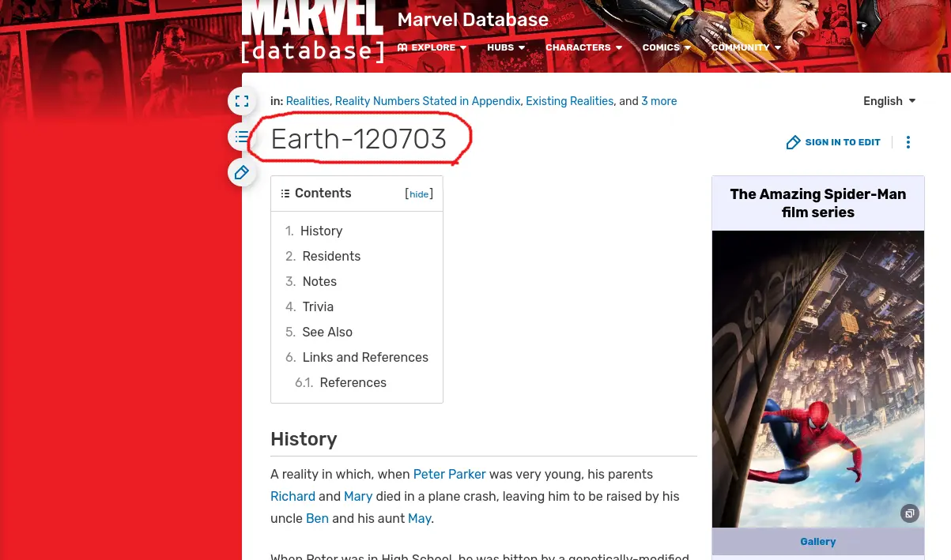This screenshot has width=951, height=560.
Task: Click the Marvel Database title link
Action: 473,20
